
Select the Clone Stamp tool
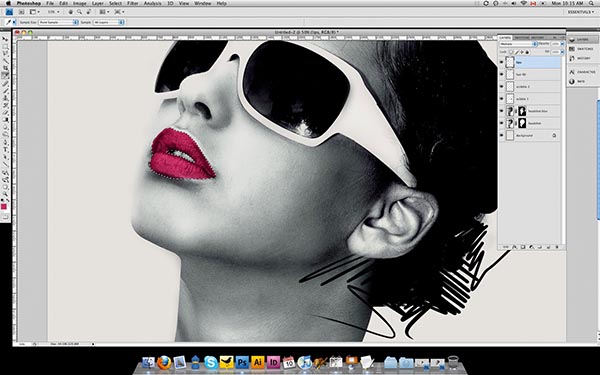[6, 97]
